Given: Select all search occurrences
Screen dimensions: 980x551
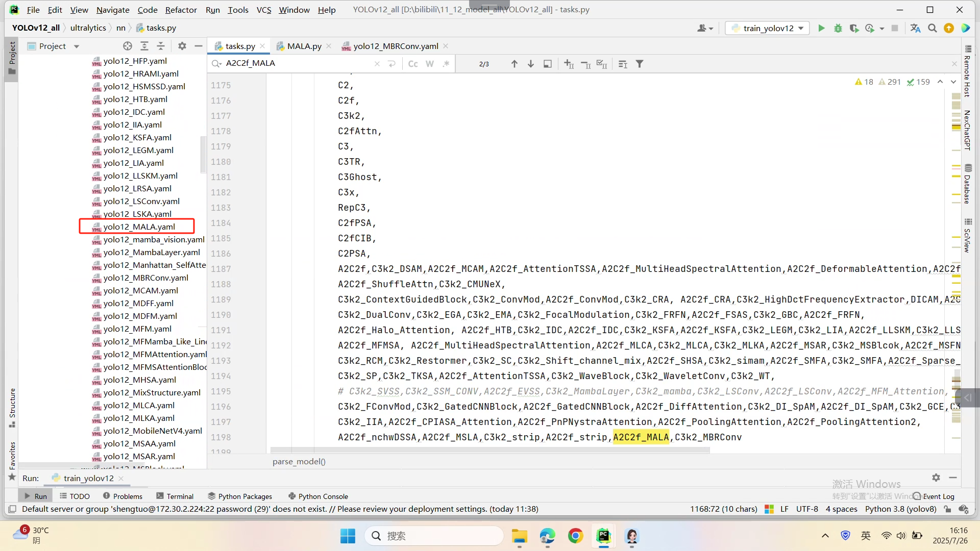Looking at the screenshot, I should tap(602, 64).
